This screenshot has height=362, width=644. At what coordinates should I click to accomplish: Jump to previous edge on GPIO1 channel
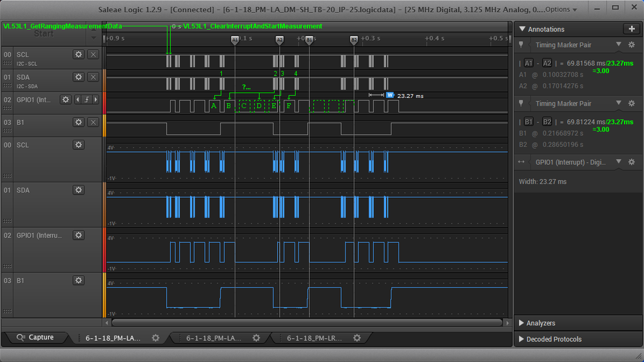[77, 100]
